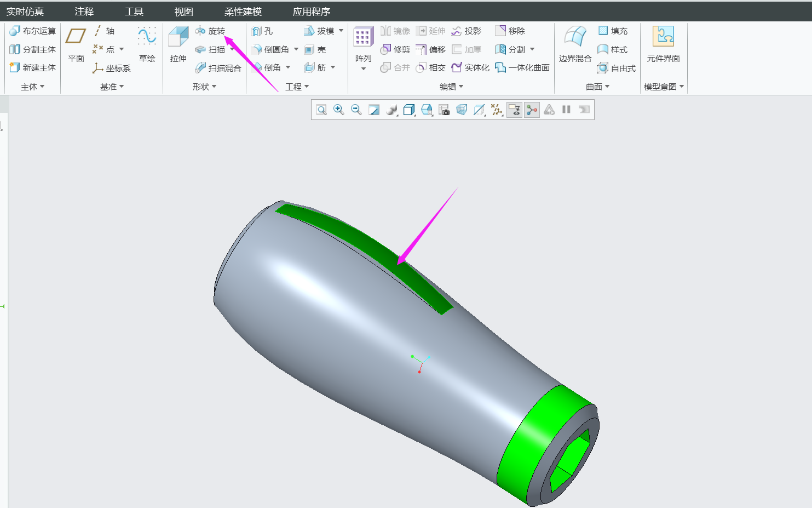Pause the live simulation

point(566,110)
